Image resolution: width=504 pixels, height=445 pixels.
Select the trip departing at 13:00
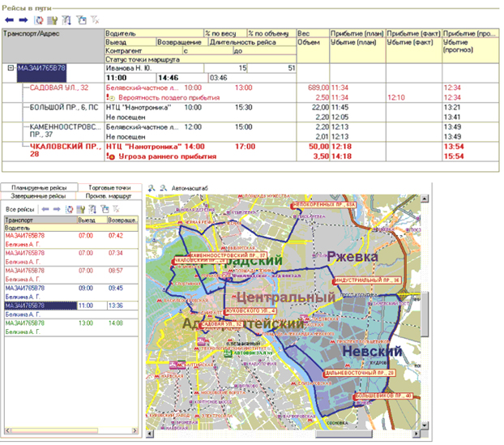point(71,327)
